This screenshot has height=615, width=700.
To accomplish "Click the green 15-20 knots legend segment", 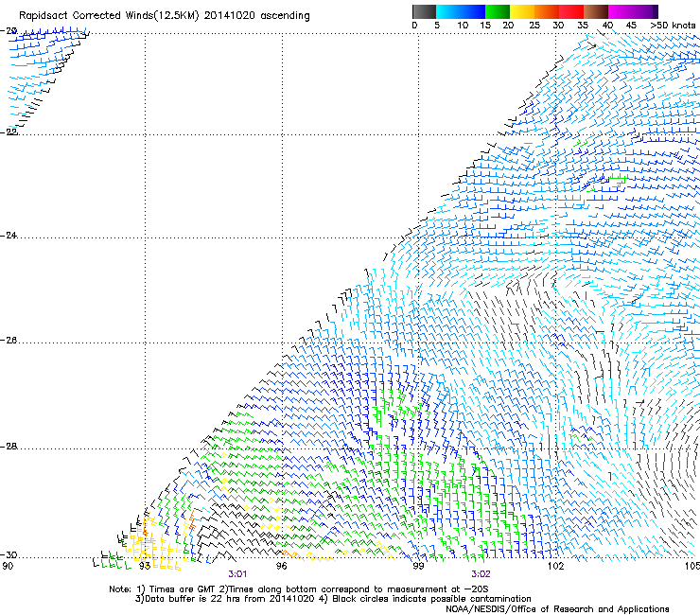I will [x=498, y=11].
